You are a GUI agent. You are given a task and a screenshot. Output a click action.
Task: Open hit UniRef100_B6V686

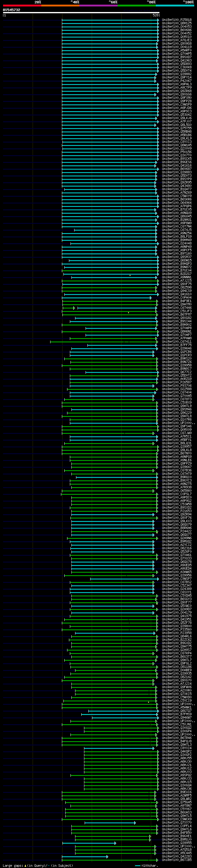(177, 30)
